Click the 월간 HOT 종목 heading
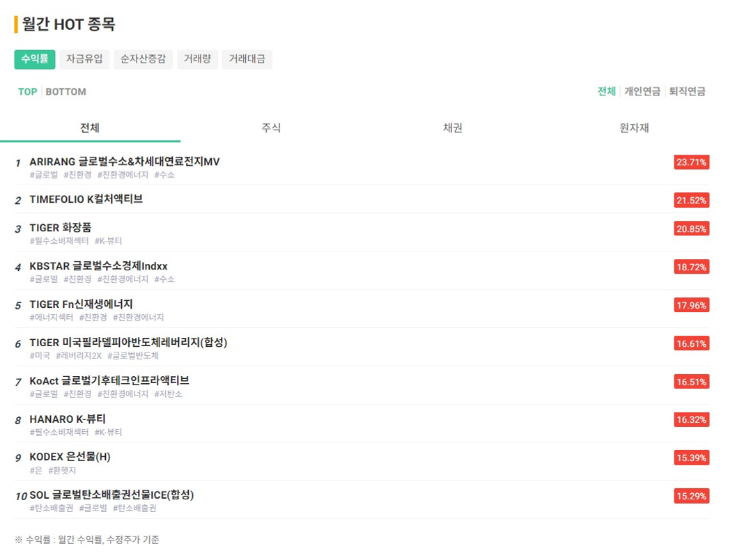735x560 pixels. tap(68, 24)
